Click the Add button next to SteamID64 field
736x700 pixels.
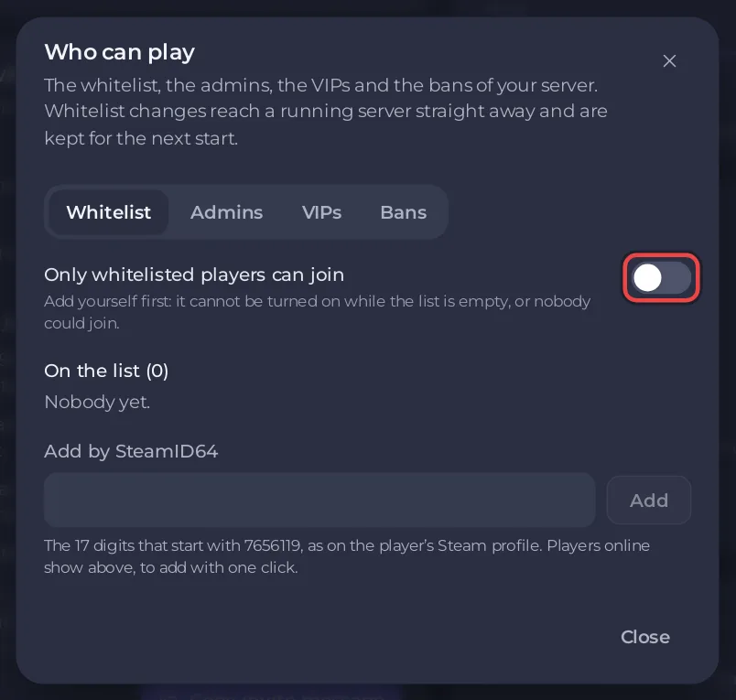tap(649, 501)
